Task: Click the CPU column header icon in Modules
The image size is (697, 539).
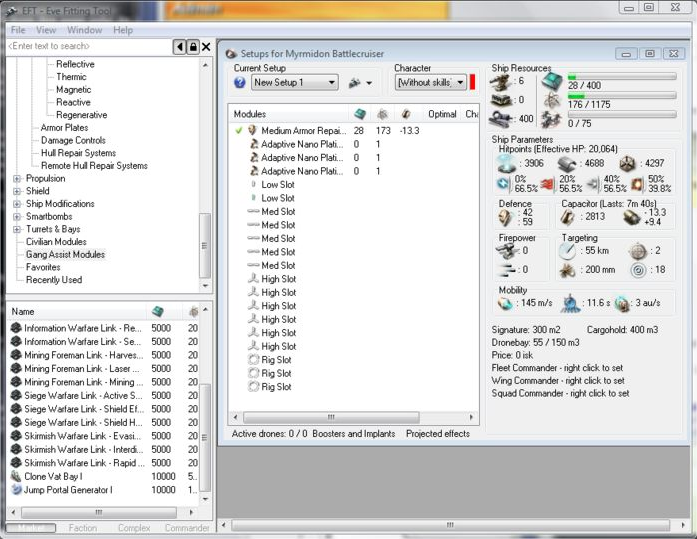Action: click(x=360, y=114)
